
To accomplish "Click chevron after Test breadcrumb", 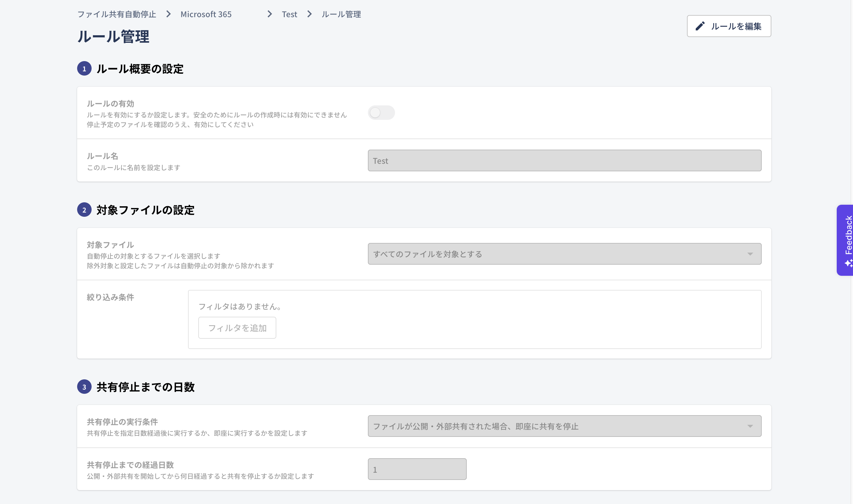I will (x=309, y=14).
